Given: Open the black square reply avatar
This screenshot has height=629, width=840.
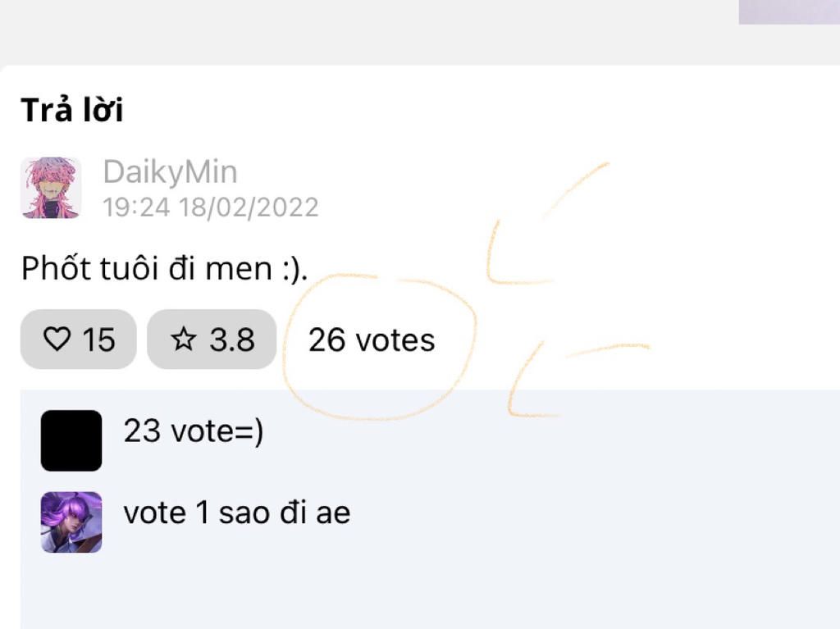Looking at the screenshot, I should coord(71,440).
